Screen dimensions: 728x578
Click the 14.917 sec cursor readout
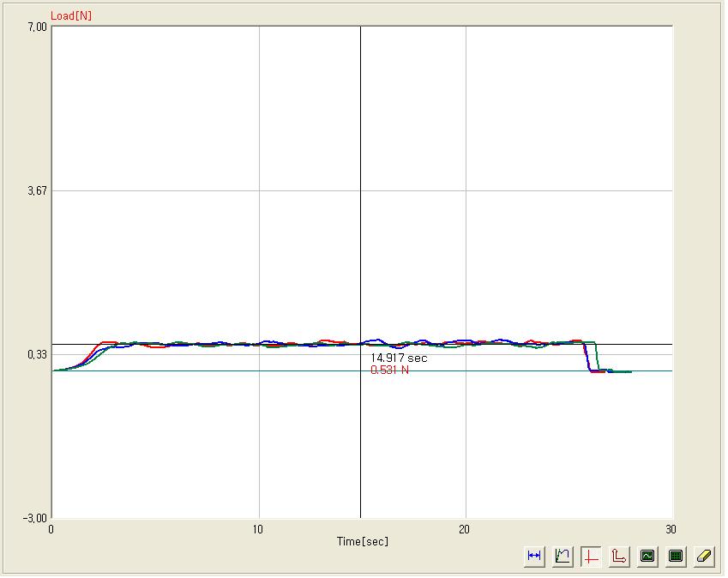(x=399, y=358)
